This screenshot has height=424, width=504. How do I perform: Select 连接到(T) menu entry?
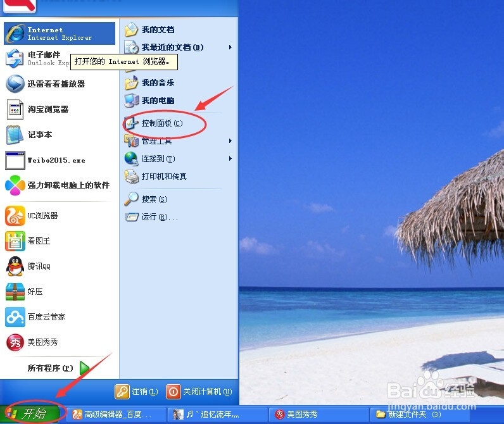pyautogui.click(x=179, y=158)
